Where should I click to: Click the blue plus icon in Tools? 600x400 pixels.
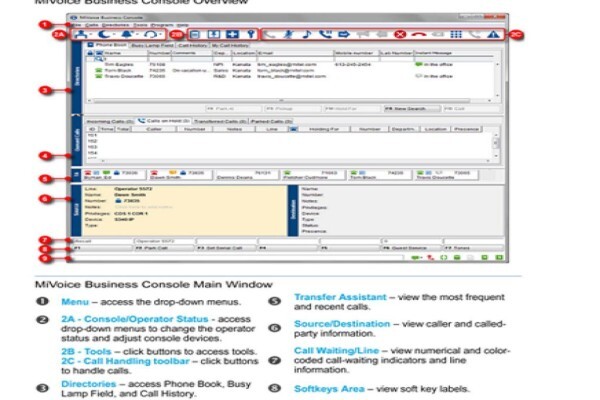pos(232,34)
